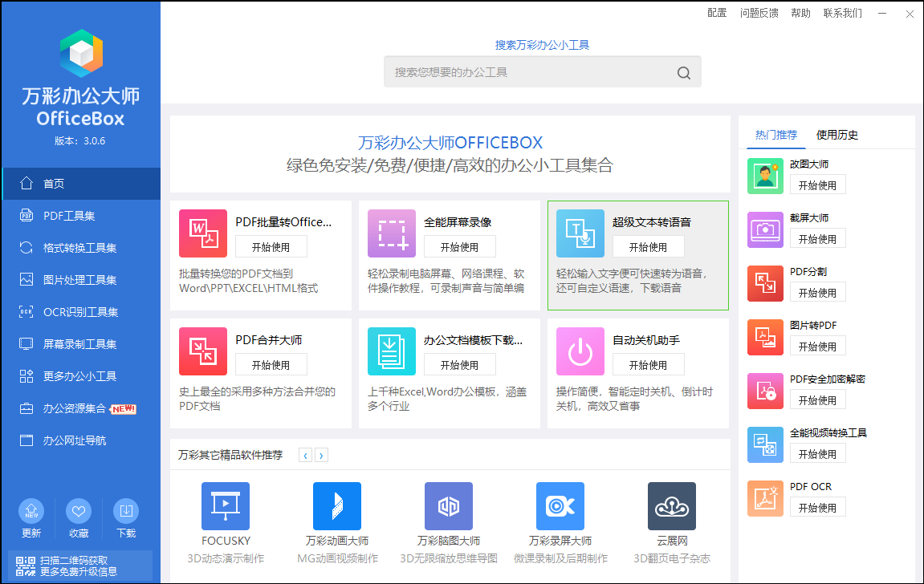
Task: Open the PDF批量转Office tool icon
Action: (203, 233)
